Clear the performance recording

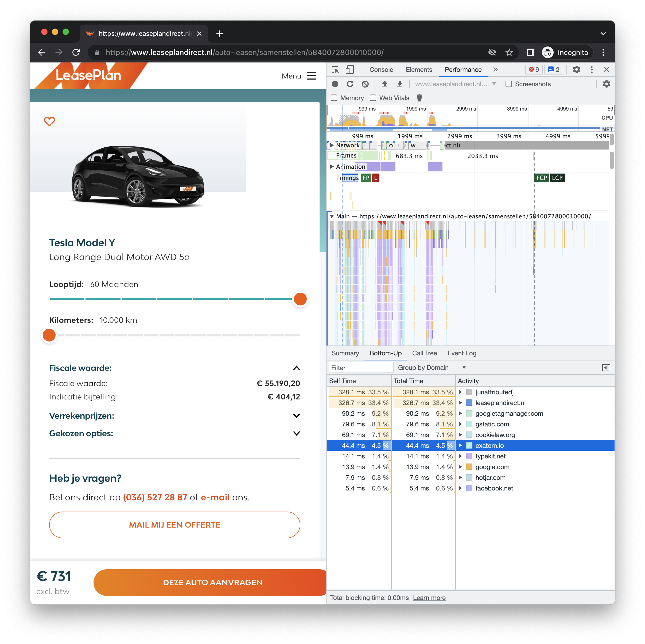coord(365,84)
